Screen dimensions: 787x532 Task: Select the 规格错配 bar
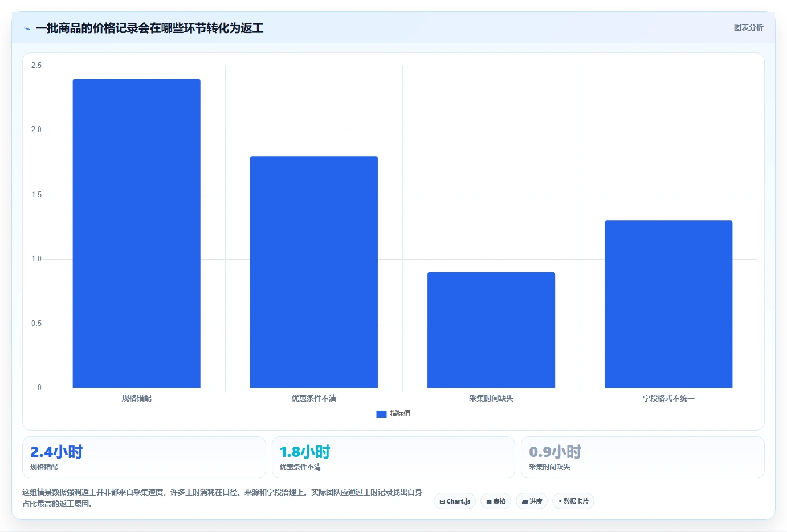[x=136, y=234]
